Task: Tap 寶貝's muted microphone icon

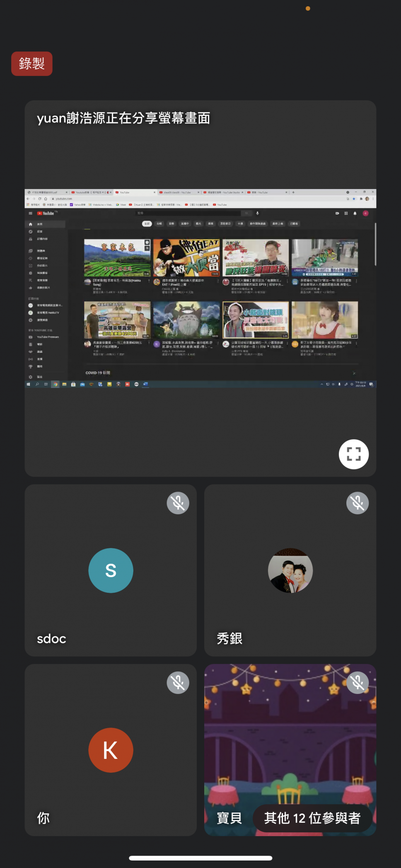Action: [x=357, y=682]
